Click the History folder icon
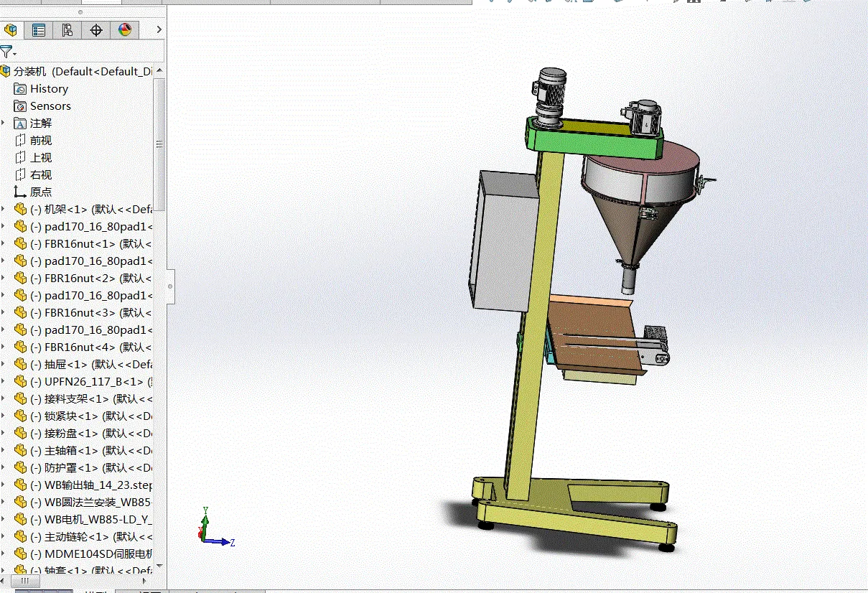868x593 pixels. pyautogui.click(x=20, y=89)
